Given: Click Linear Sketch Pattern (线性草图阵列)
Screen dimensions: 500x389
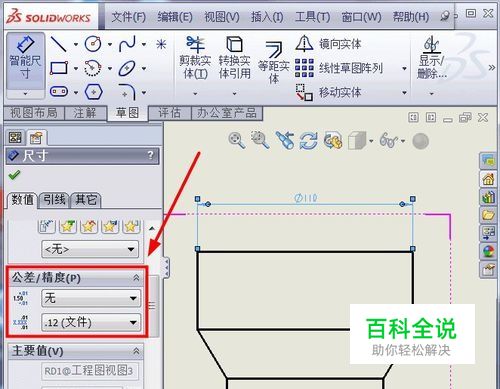Looking at the screenshot, I should (339, 68).
